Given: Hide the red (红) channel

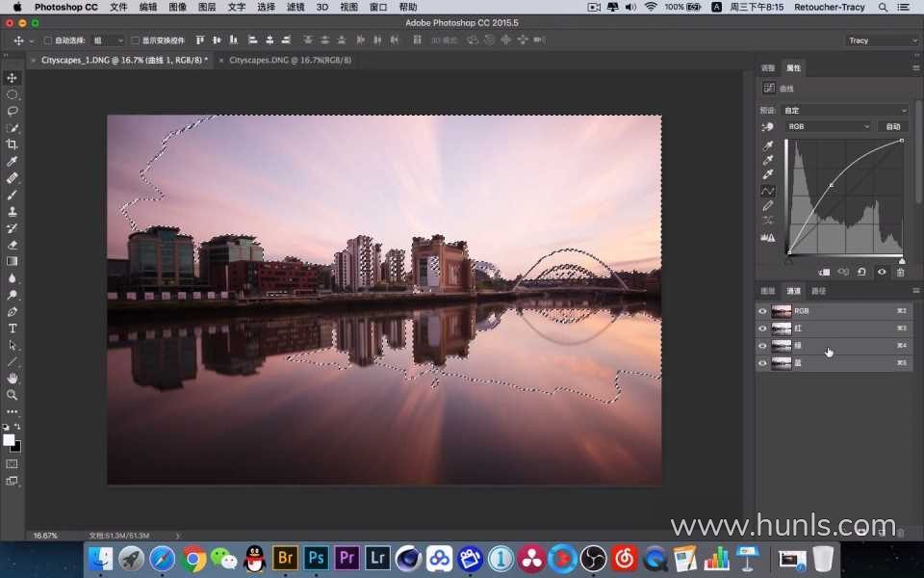Looking at the screenshot, I should point(762,328).
